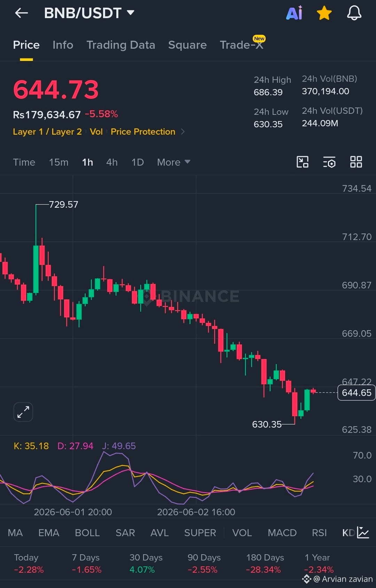Tap the 7 Days -1.65% performance
Screen dimensions: 376x588
coord(86,564)
